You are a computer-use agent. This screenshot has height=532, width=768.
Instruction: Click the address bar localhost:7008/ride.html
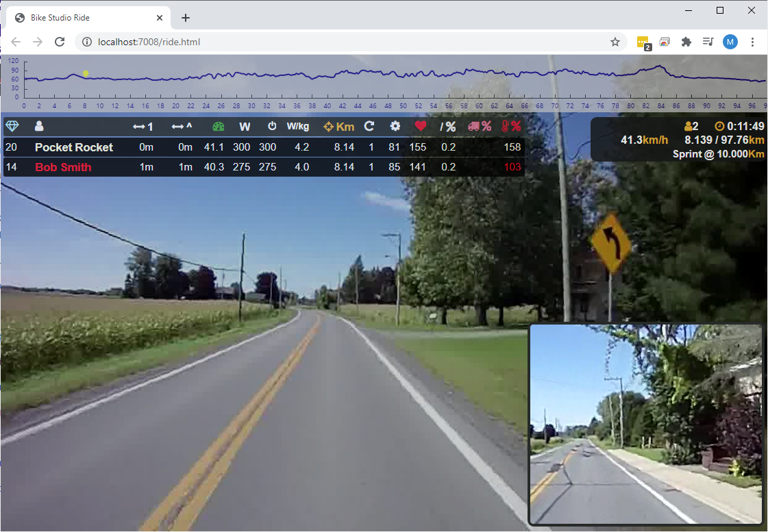click(149, 42)
